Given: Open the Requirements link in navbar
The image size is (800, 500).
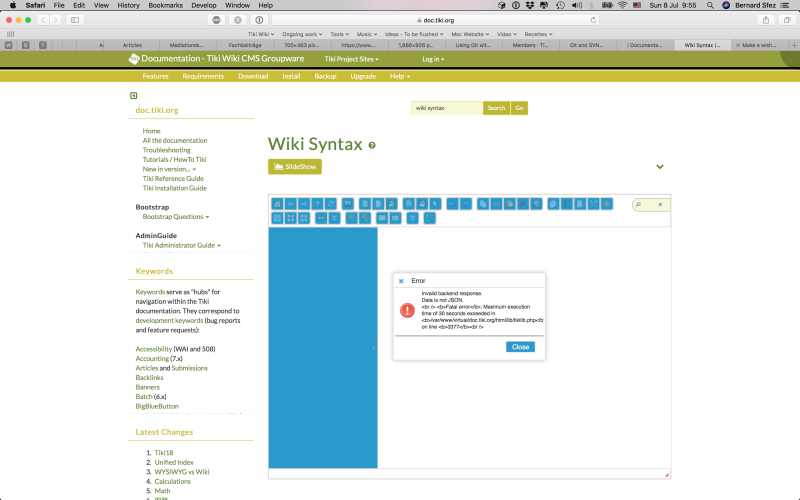Looking at the screenshot, I should coord(203,77).
